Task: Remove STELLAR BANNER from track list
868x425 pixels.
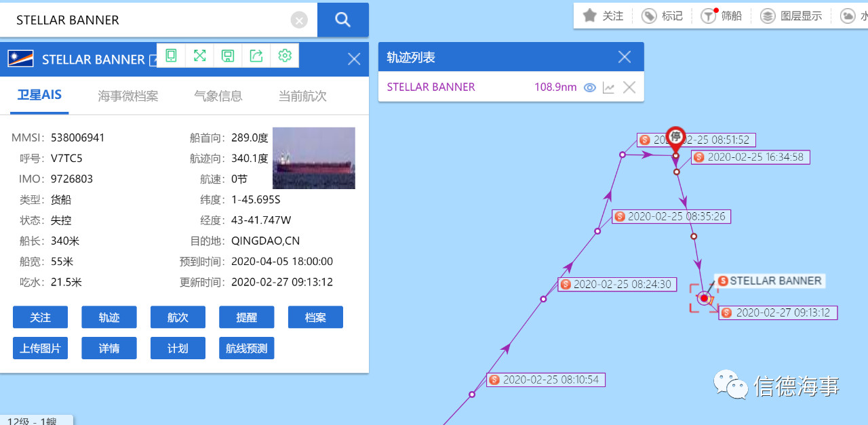Action: pyautogui.click(x=629, y=87)
